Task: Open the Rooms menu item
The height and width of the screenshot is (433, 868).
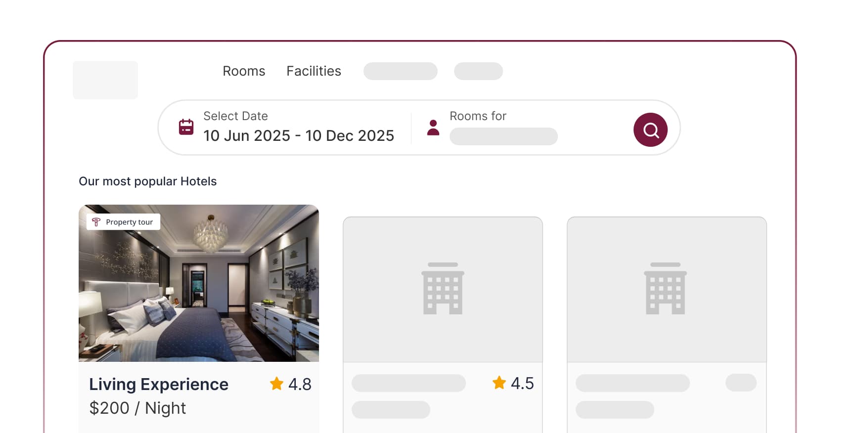Action: coord(244,71)
